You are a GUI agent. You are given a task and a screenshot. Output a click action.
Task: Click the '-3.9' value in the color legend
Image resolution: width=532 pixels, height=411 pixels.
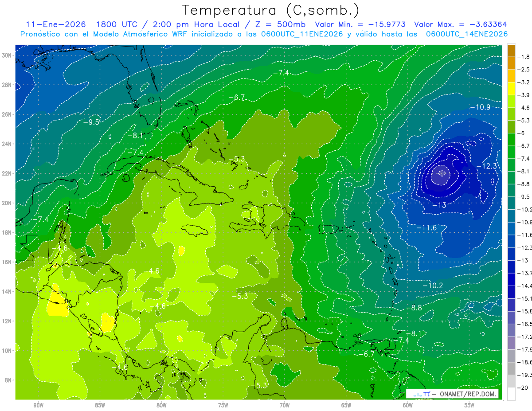[524, 95]
